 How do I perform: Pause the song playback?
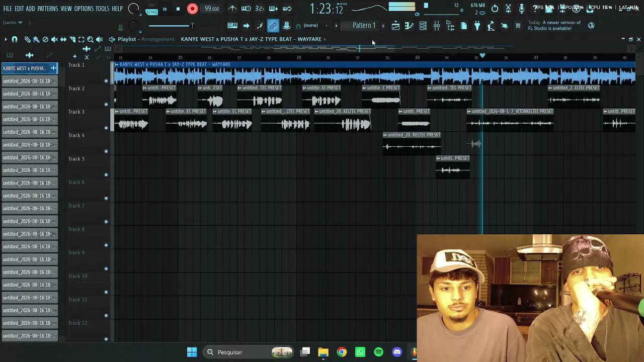(x=165, y=9)
